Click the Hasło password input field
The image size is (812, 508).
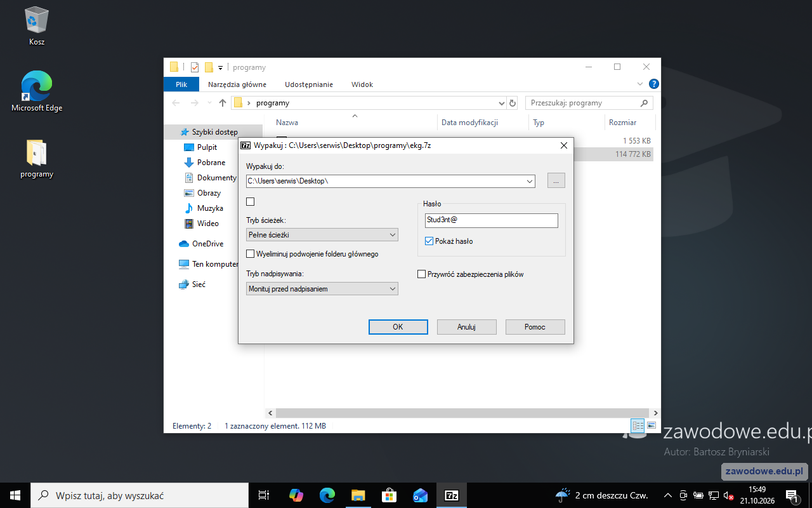click(x=492, y=220)
